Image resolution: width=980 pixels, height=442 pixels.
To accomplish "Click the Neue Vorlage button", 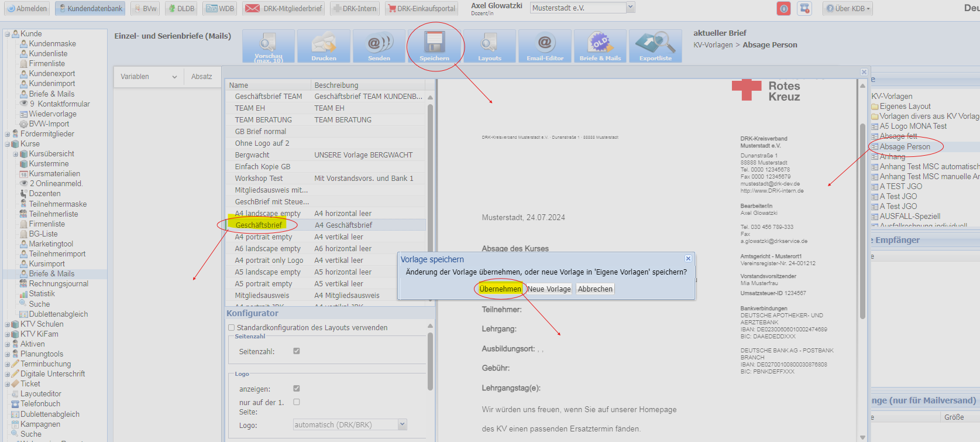I will point(549,289).
